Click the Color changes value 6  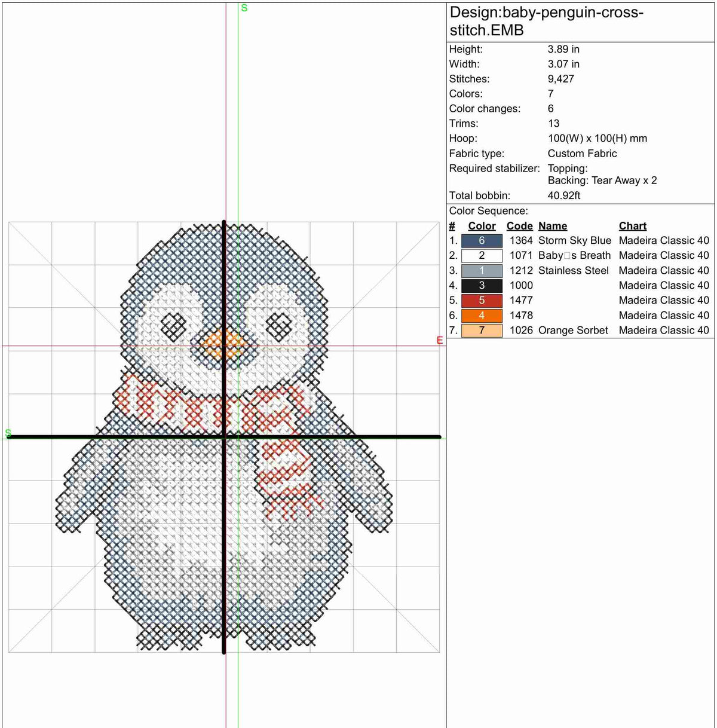point(551,109)
